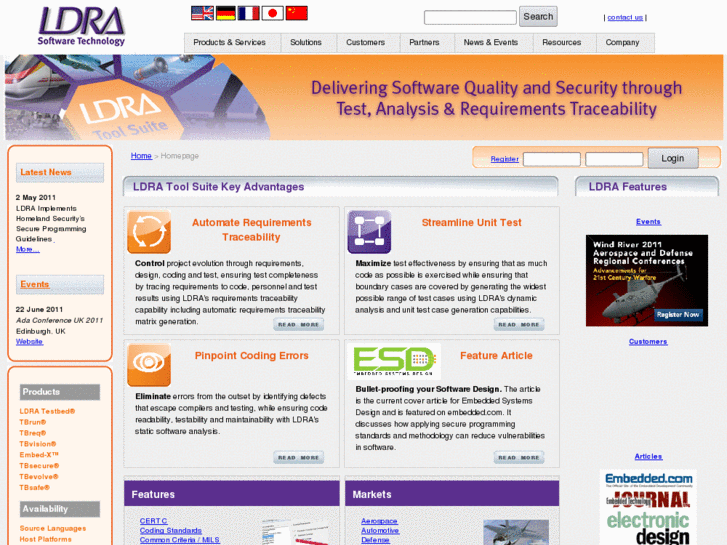Select the UK/US English flag icon

pos(202,13)
